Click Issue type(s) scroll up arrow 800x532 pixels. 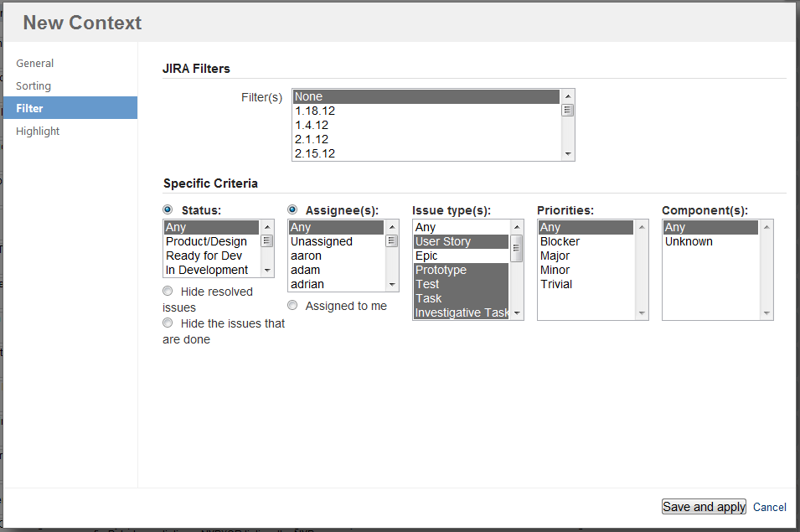click(517, 227)
